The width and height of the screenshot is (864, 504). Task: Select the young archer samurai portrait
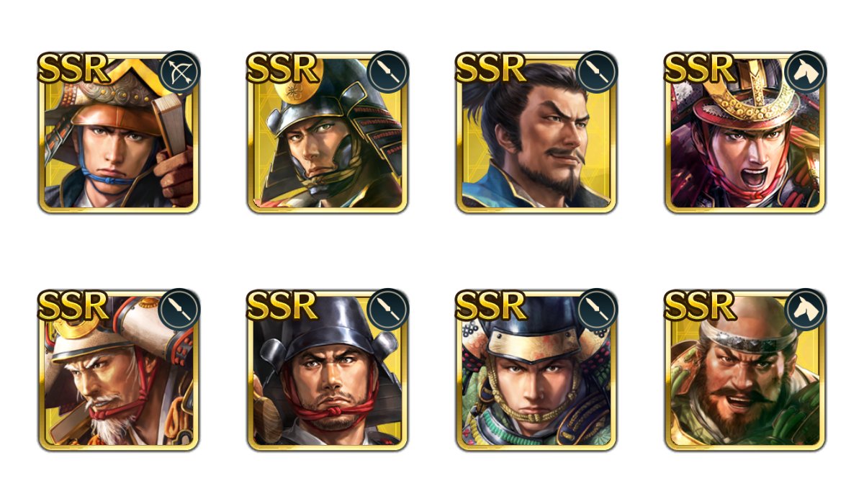118,135
